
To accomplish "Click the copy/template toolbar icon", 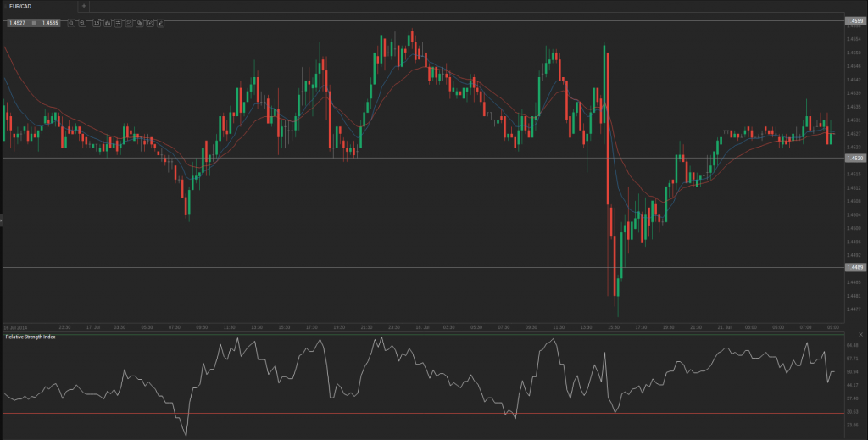I will click(x=138, y=23).
